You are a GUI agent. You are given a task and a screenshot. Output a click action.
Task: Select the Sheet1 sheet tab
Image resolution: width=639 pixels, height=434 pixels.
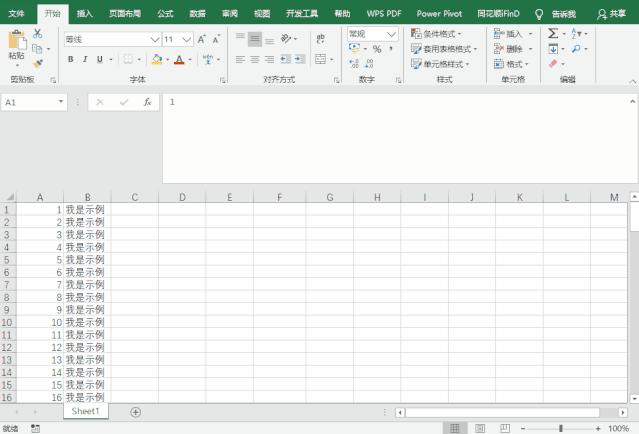pos(86,411)
